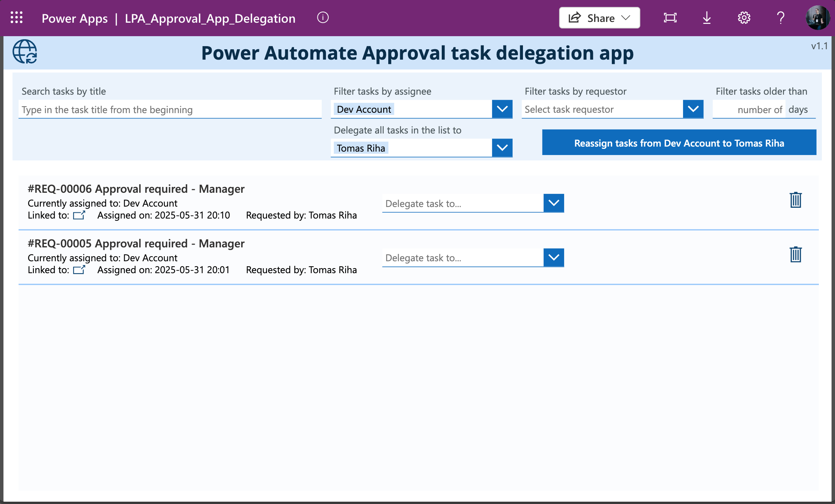
Task: Open linked item for #REQ-00006
Action: click(x=79, y=215)
